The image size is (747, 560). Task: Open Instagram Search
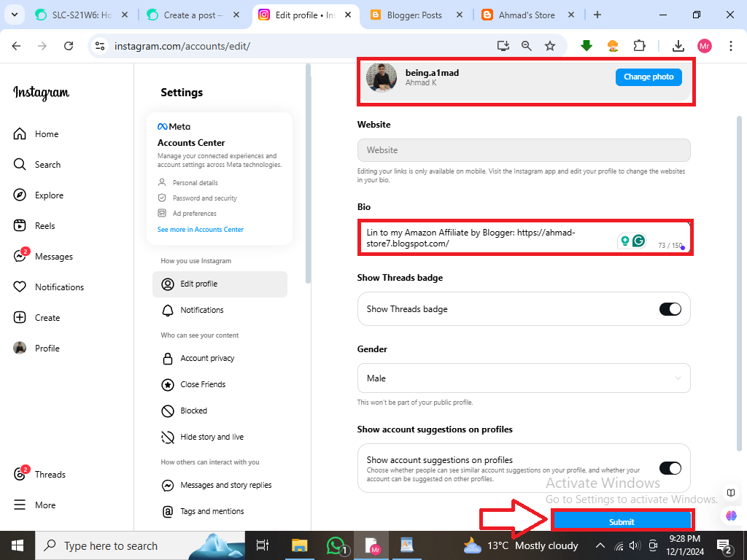pos(36,164)
